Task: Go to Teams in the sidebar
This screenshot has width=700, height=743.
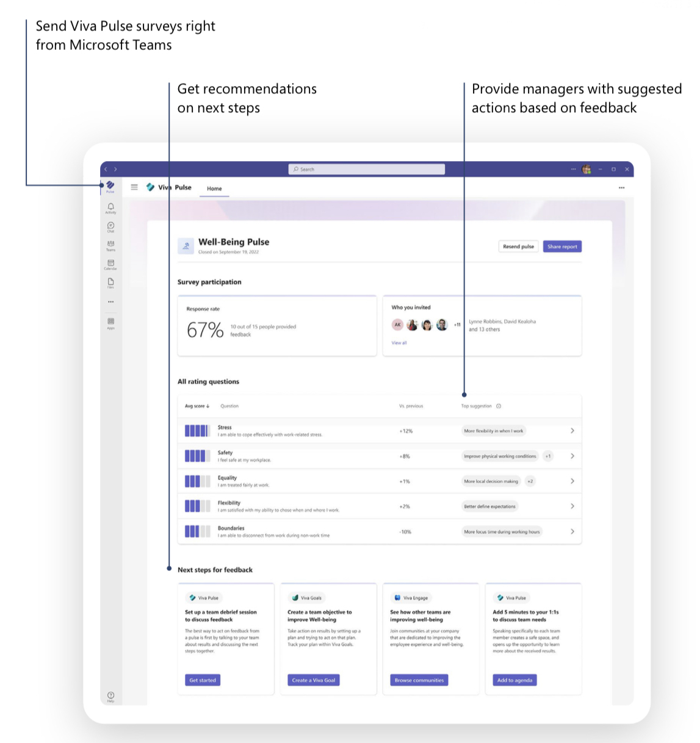Action: coord(110,245)
